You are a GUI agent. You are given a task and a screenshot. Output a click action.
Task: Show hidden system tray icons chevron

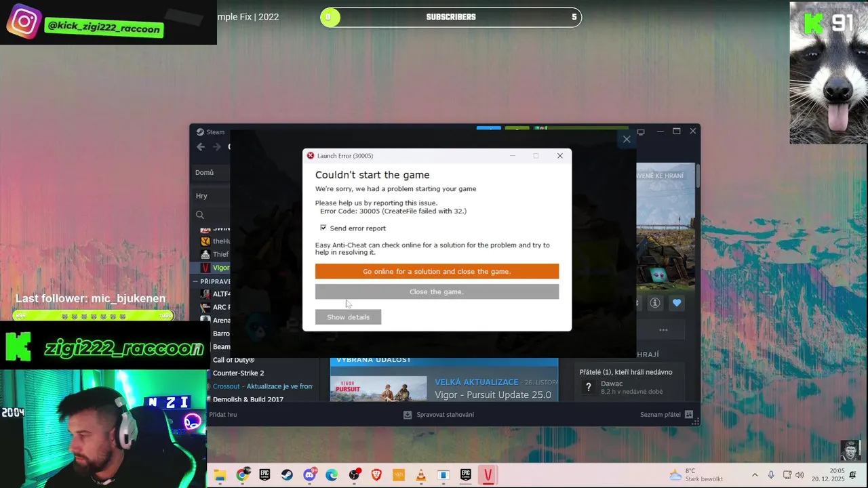755,475
